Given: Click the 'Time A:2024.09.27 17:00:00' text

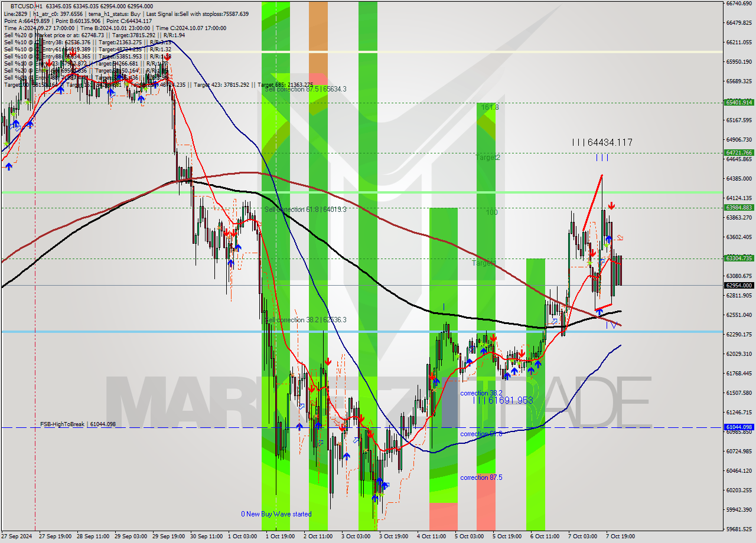Looking at the screenshot, I should [39, 28].
